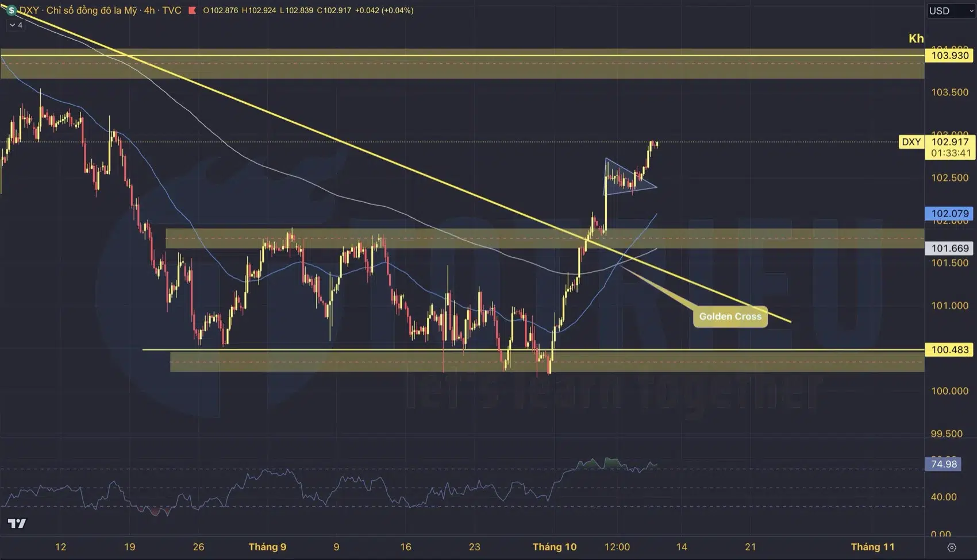The height and width of the screenshot is (560, 977).
Task: Open chart settings gear on the time axis
Action: tap(952, 547)
